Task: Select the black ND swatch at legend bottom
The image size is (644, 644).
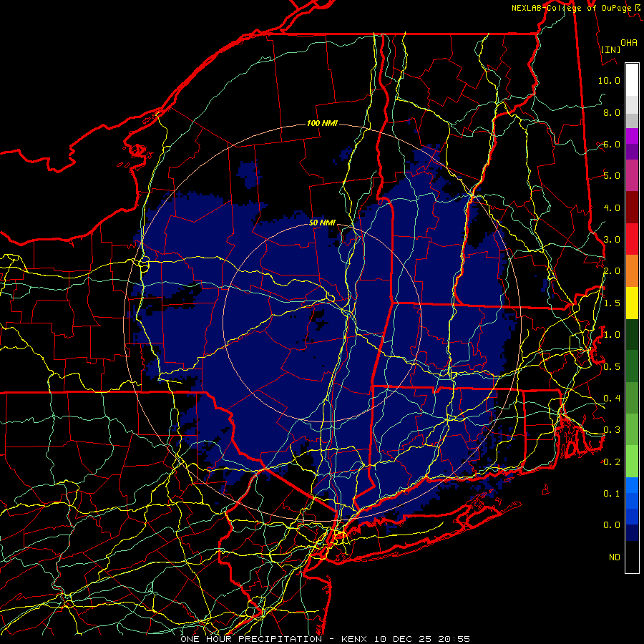Action: pos(632,557)
